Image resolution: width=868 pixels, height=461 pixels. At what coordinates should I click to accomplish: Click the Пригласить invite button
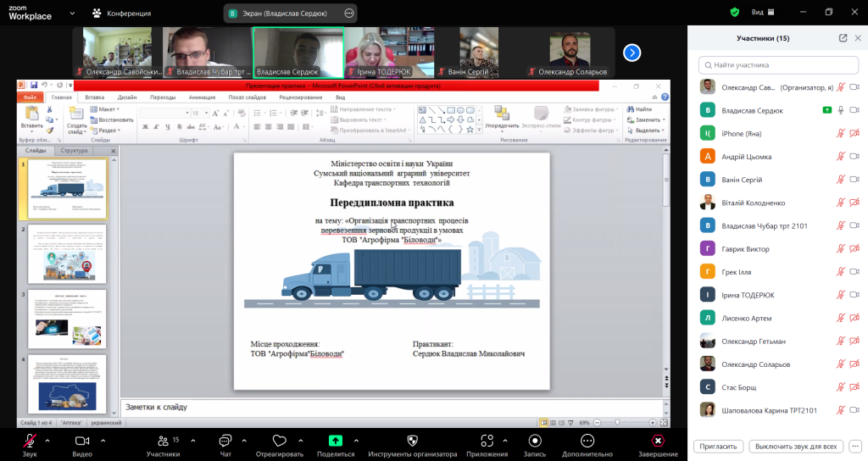720,446
